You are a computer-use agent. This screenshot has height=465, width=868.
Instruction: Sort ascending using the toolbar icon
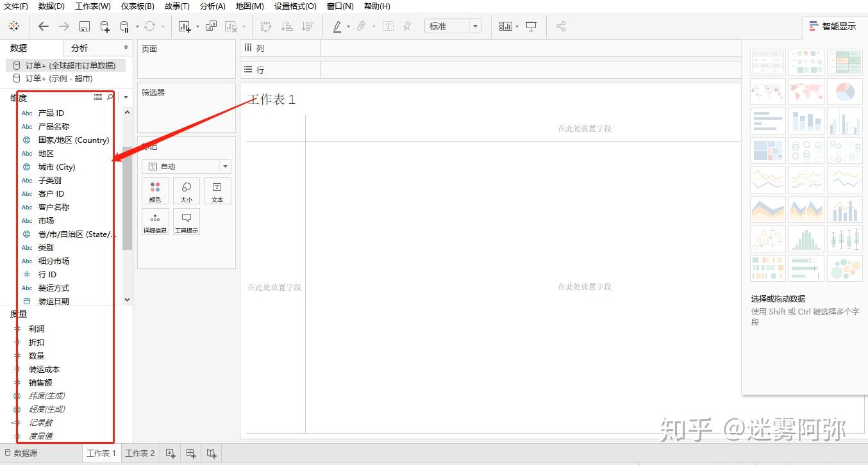287,26
